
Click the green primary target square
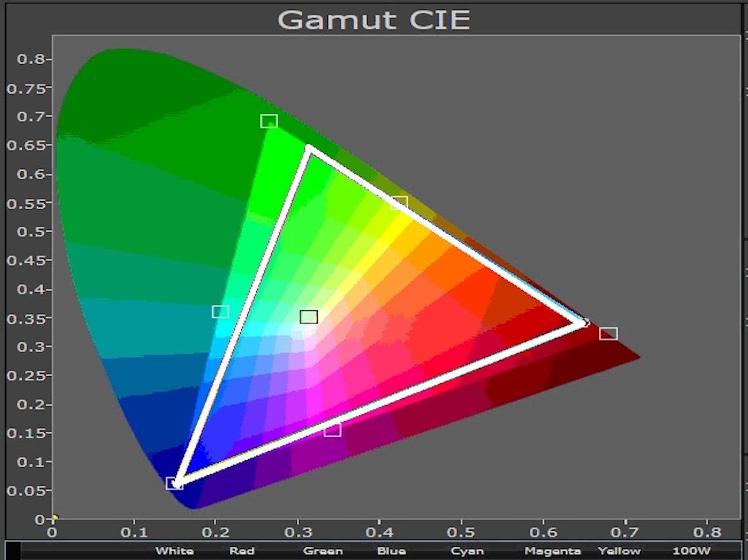269,121
